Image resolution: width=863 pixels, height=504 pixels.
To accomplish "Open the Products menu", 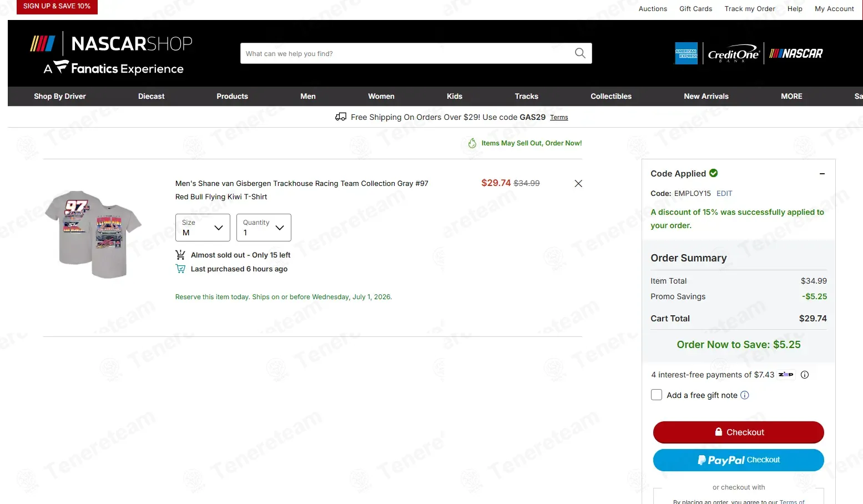I will (232, 96).
